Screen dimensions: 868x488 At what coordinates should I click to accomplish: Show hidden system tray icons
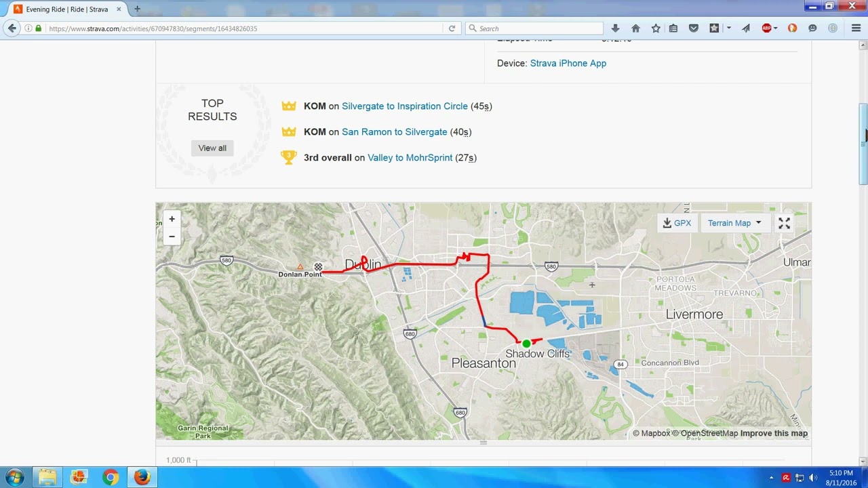pyautogui.click(x=771, y=478)
